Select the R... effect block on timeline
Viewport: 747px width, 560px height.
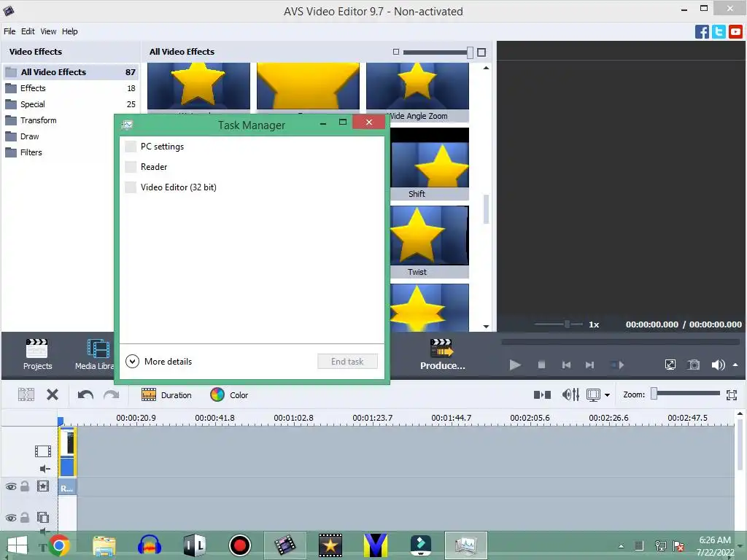[x=67, y=488]
